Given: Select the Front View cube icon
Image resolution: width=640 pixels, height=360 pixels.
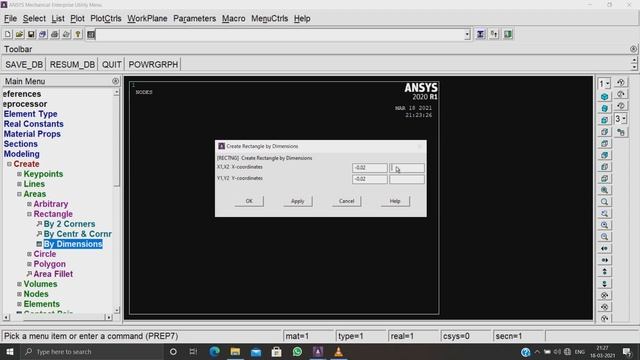Looking at the screenshot, I should (604, 120).
